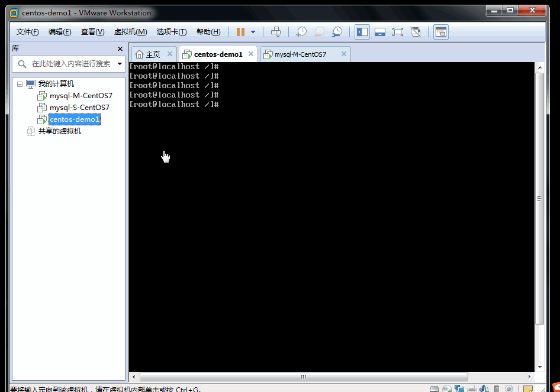
Task: Close the 主页 tab
Action: point(170,54)
